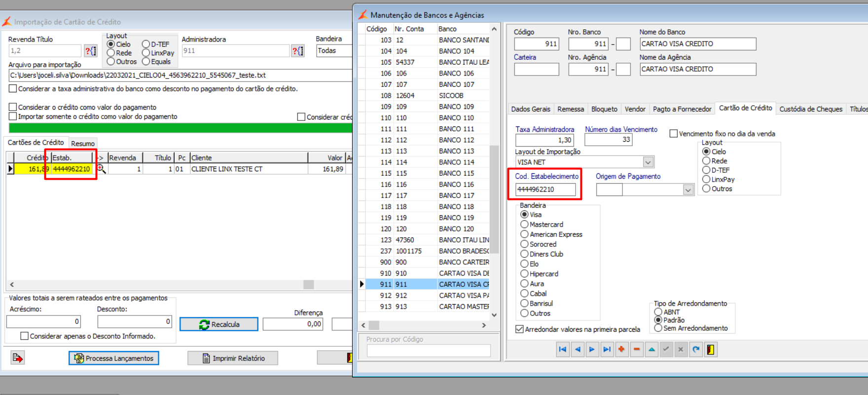The width and height of the screenshot is (868, 395).
Task: Click Cod. Estabelecimento input field
Action: 545,190
